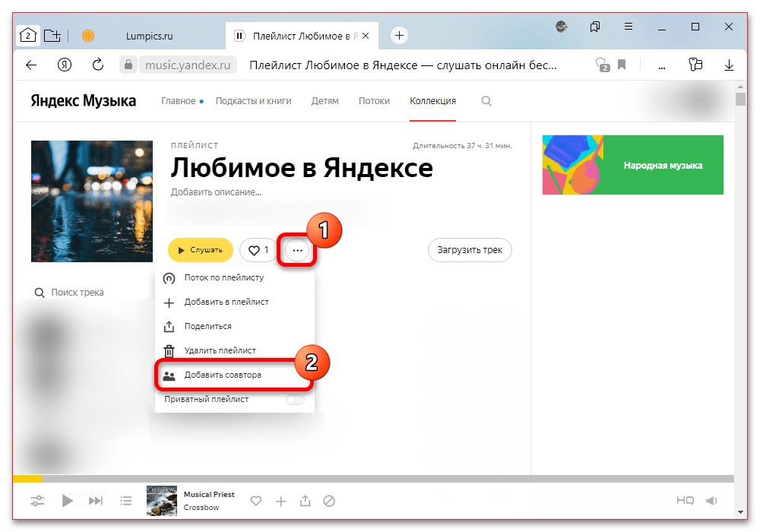Open the browser hamburger menu
This screenshot has height=532, width=760.
coord(629,26)
